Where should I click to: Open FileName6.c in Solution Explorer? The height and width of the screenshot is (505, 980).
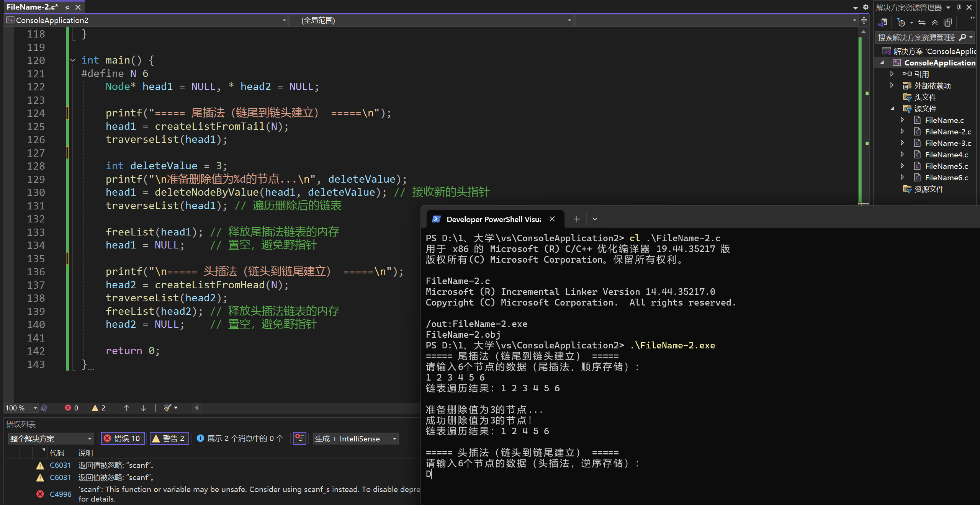[x=946, y=178]
